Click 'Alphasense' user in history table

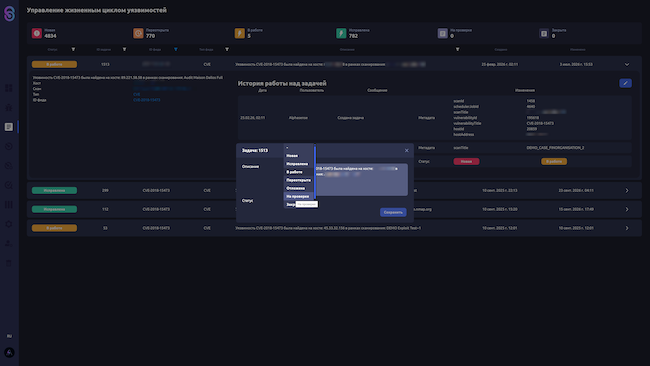tap(298, 118)
